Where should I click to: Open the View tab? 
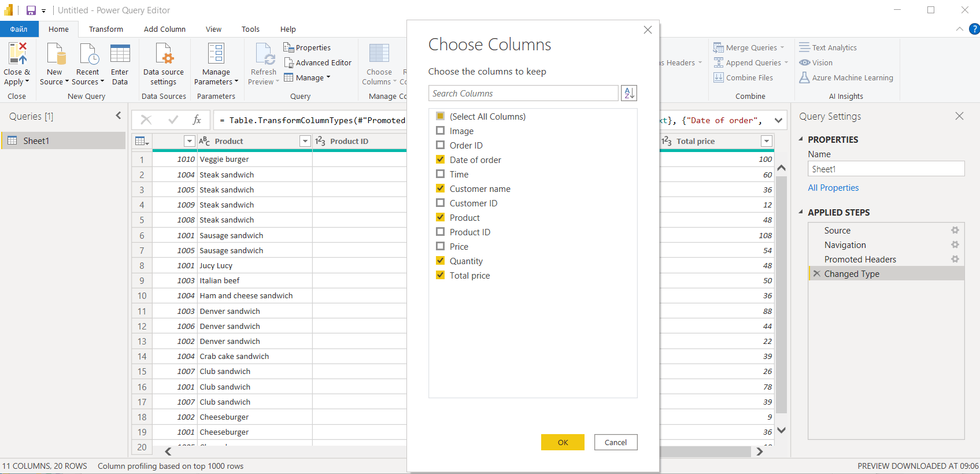pyautogui.click(x=213, y=29)
